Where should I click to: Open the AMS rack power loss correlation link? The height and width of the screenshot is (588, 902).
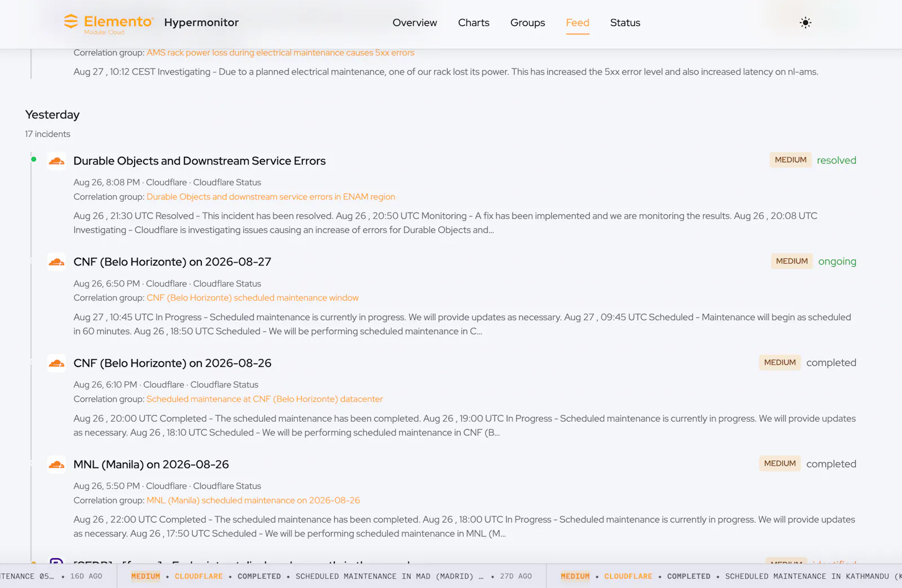[280, 52]
